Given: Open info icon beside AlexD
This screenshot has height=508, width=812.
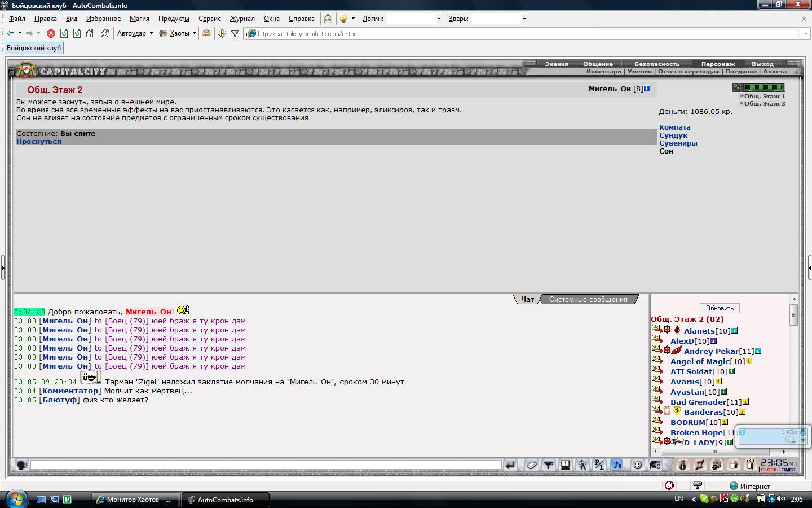Looking at the screenshot, I should [713, 341].
